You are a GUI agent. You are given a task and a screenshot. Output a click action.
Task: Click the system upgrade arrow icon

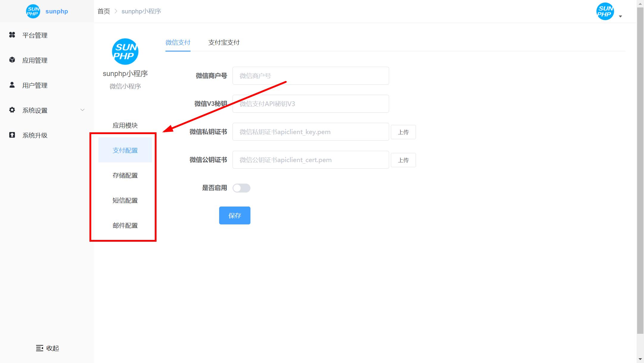click(12, 135)
